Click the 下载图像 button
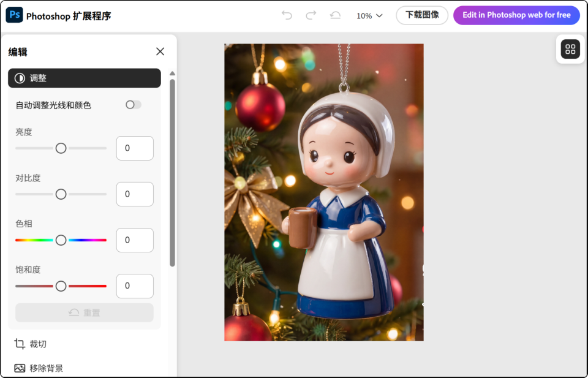 (422, 15)
